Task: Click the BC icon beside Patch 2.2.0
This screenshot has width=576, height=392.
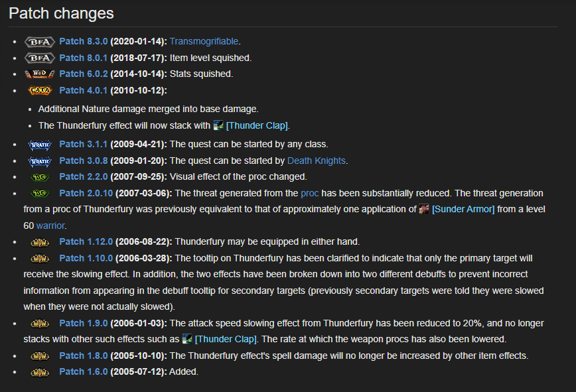Action: tap(38, 177)
